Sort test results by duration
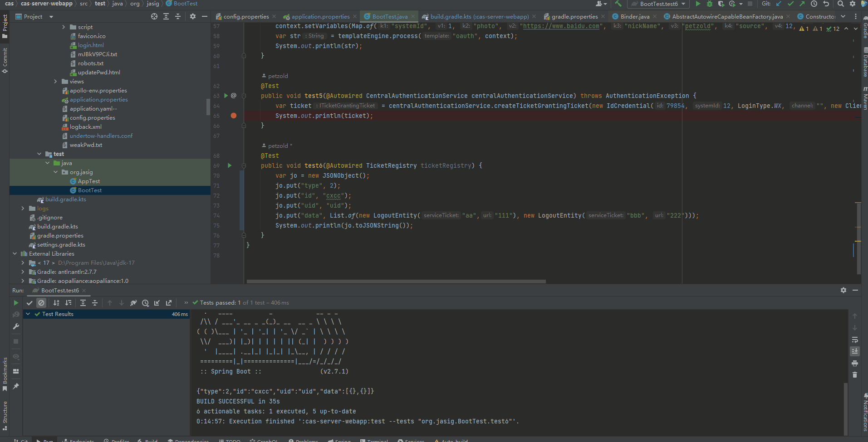 point(68,303)
